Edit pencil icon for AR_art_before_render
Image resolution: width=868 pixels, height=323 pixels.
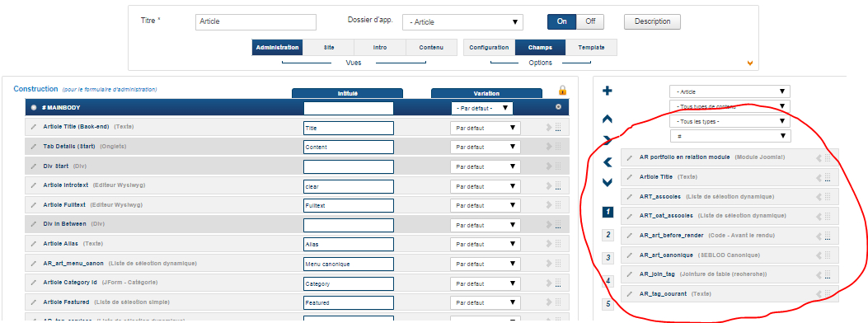pyautogui.click(x=629, y=236)
